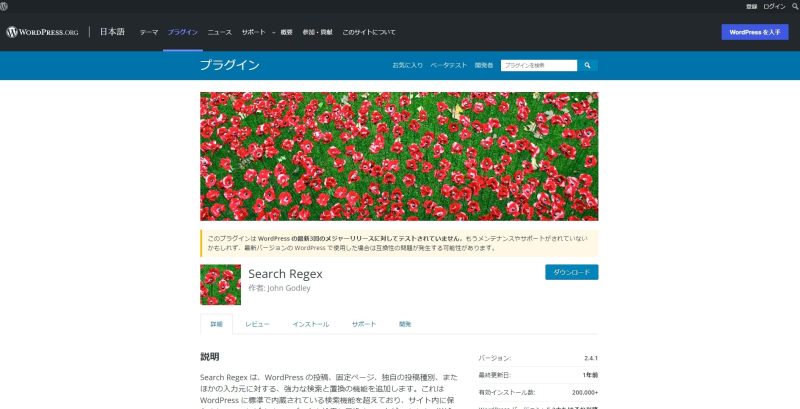Open the プラグイン menu item
This screenshot has width=800, height=409.
click(x=183, y=32)
